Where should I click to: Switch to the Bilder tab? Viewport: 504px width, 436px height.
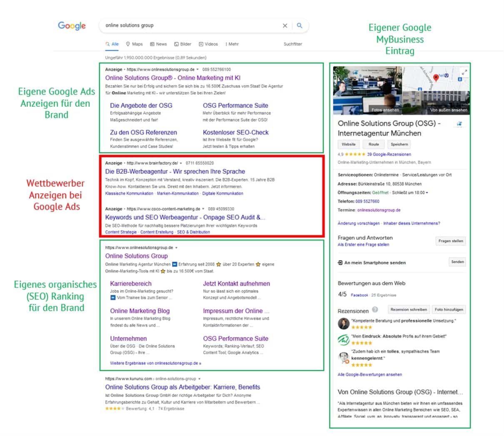[x=183, y=44]
